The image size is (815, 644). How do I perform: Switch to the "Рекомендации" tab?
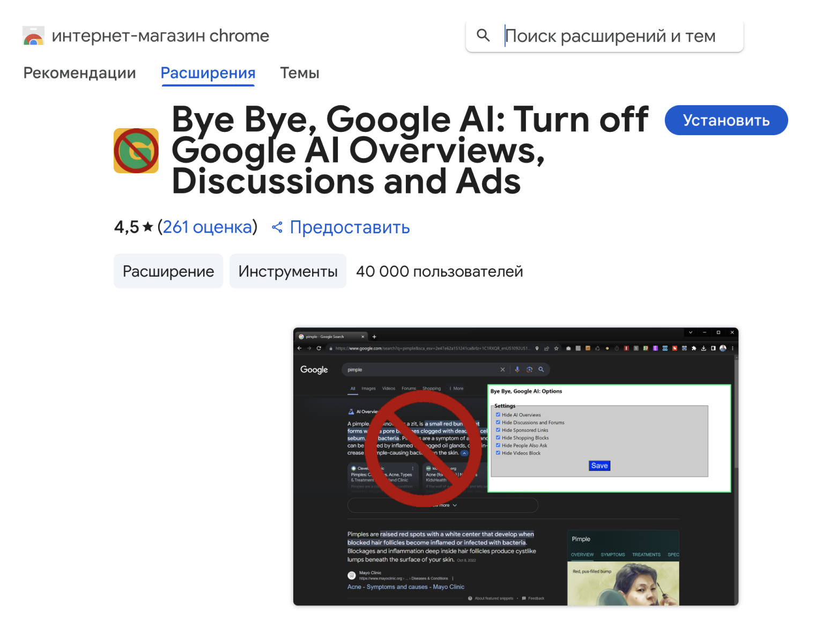[79, 73]
